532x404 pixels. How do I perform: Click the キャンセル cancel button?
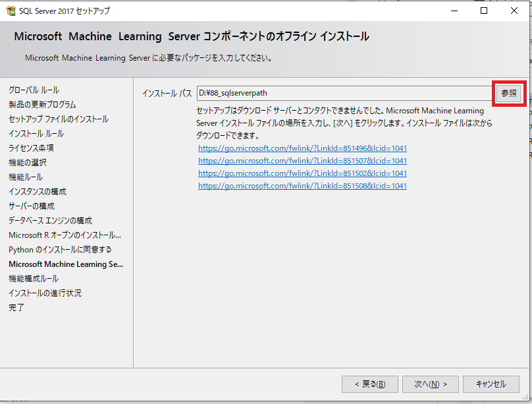click(x=491, y=384)
